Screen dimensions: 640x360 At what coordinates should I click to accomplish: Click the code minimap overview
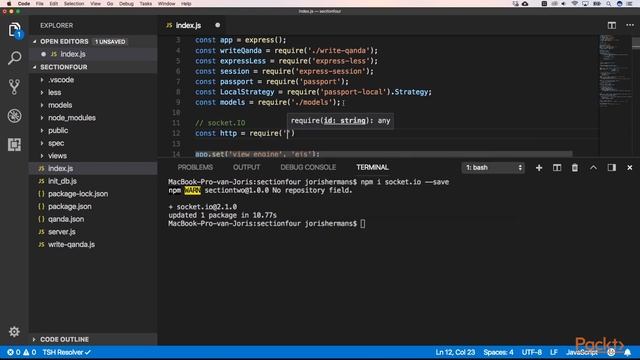[x=615, y=71]
